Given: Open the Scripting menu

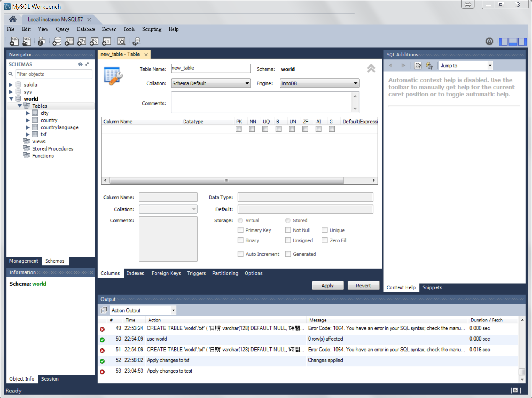Looking at the screenshot, I should [x=152, y=29].
